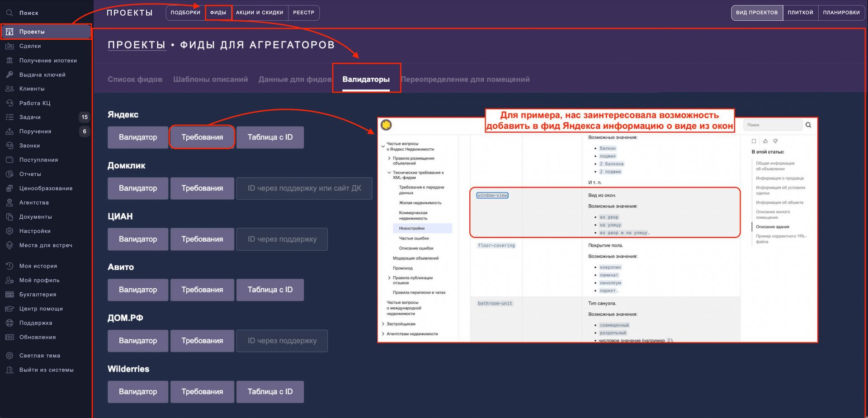Open the Поддержка support icon
This screenshot has height=418, width=868.
point(9,323)
